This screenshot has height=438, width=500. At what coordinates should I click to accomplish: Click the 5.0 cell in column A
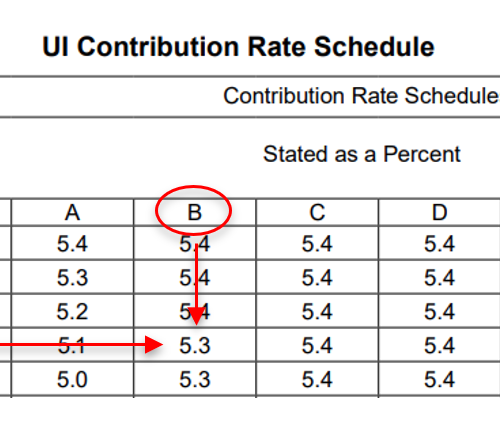(72, 379)
